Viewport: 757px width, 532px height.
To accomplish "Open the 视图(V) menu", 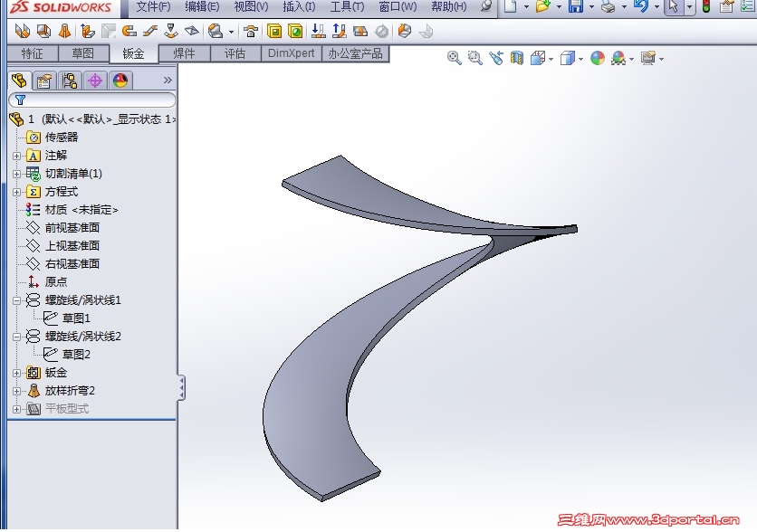I will pos(251,6).
